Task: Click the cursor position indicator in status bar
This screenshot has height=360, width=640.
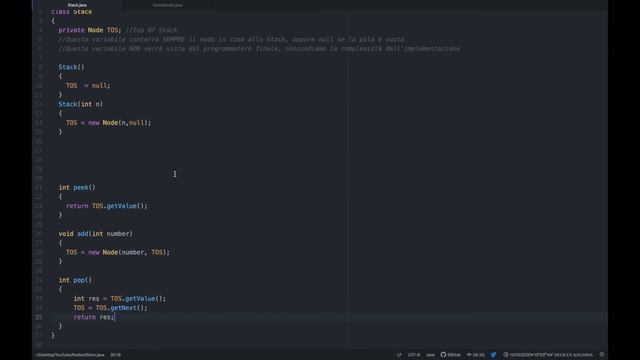Action: [116, 355]
